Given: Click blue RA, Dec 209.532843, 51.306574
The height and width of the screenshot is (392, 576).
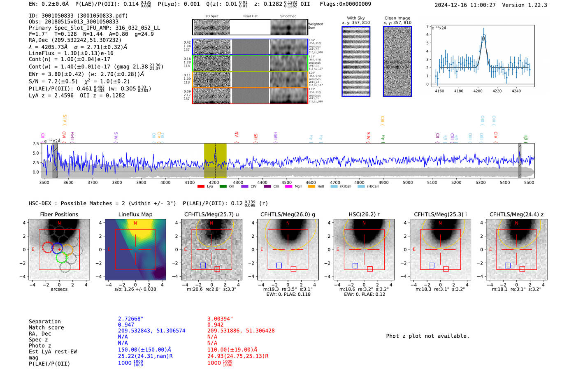Looking at the screenshot, I should 152,331.
